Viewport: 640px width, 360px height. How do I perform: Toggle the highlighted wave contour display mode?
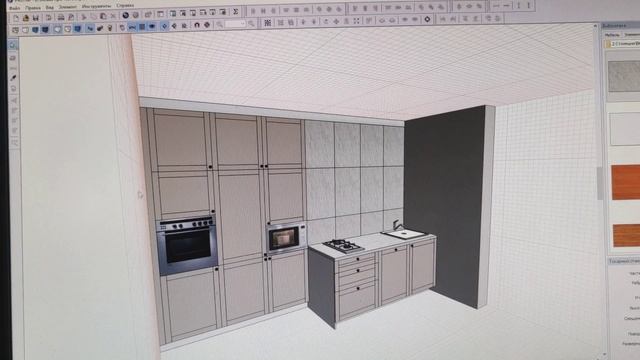click(132, 27)
